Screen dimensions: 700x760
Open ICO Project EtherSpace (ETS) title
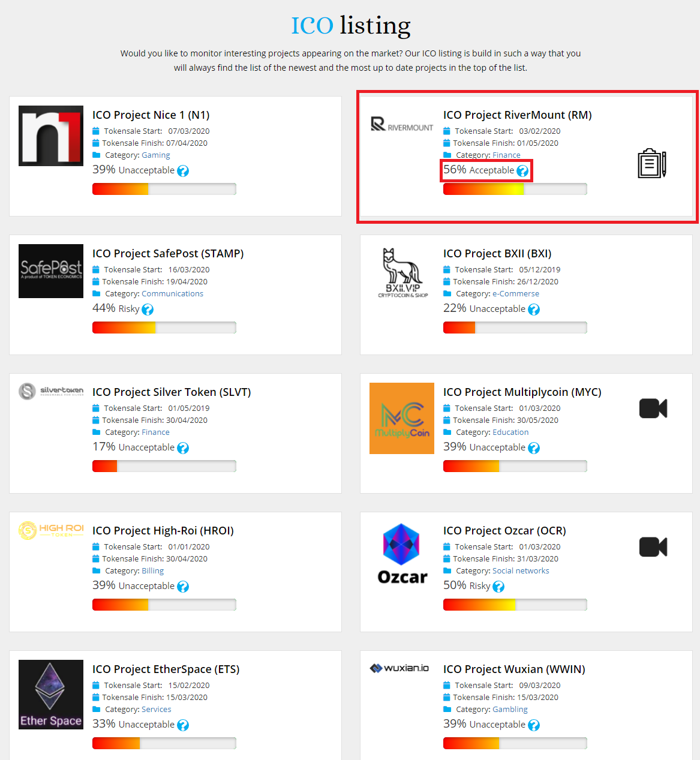click(166, 669)
